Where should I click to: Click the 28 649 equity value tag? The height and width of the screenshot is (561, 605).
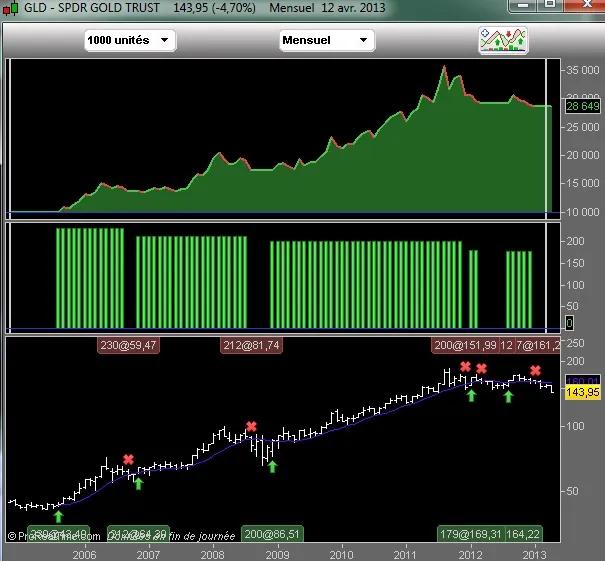(583, 106)
